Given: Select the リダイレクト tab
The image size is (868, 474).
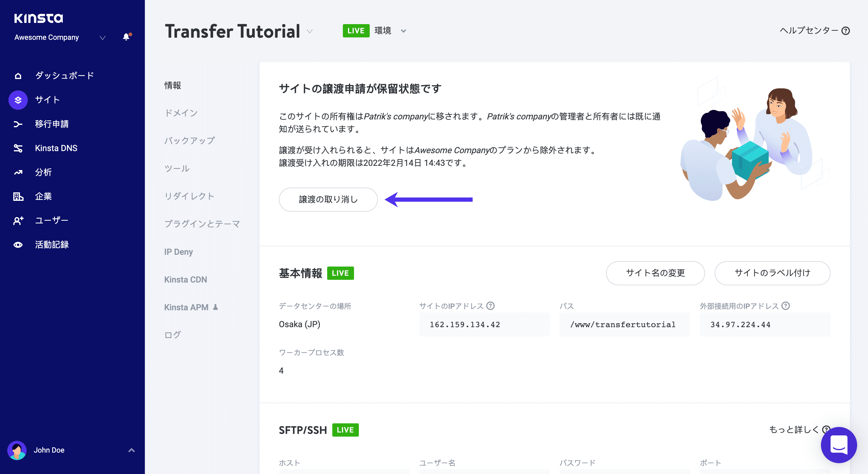Looking at the screenshot, I should point(189,196).
